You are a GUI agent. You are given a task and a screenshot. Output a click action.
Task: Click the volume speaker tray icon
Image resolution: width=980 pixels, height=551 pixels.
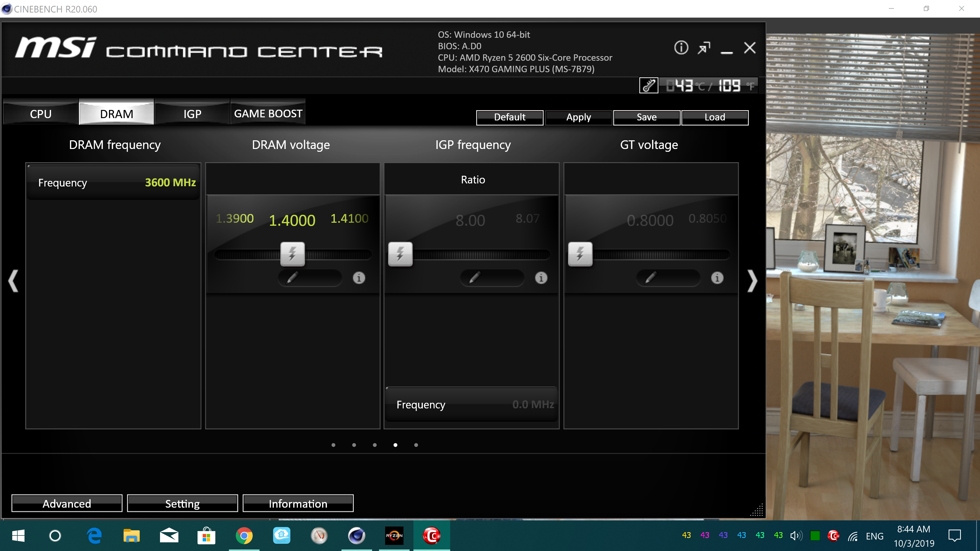click(796, 536)
